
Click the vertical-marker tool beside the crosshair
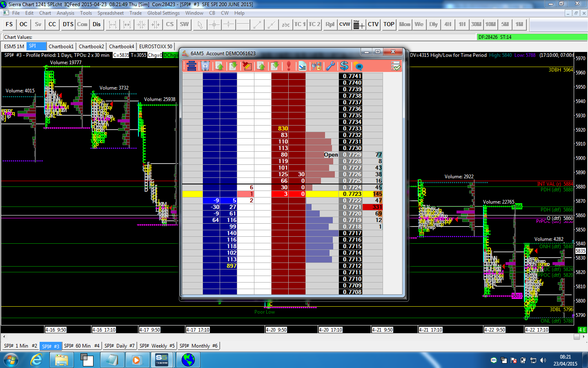click(229, 25)
